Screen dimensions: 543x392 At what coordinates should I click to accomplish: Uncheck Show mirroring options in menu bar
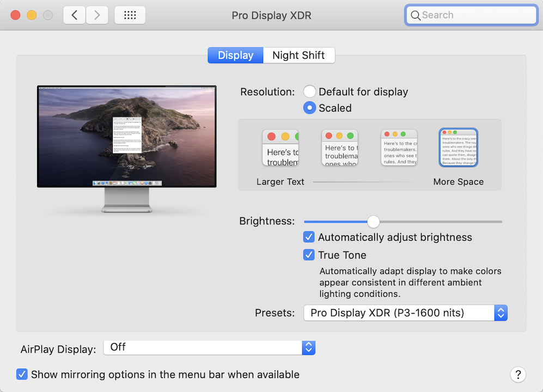tap(22, 374)
